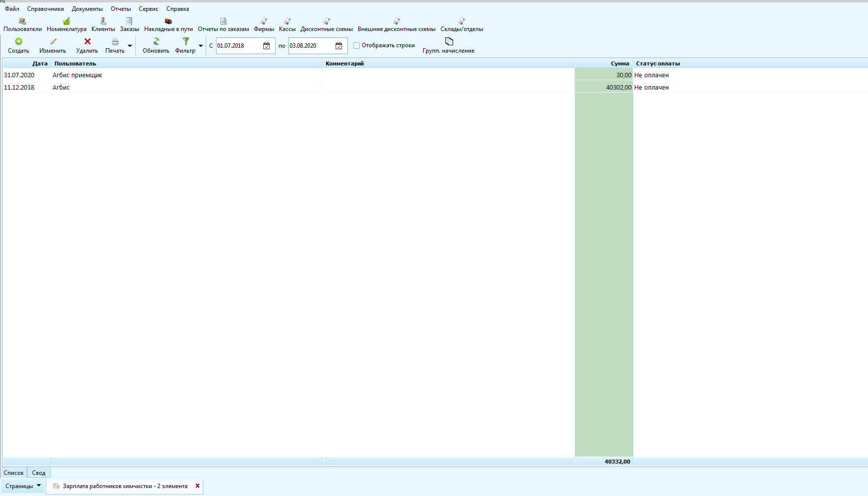
Task: Open Внешние дисконтные схемы icon
Action: coord(397,21)
